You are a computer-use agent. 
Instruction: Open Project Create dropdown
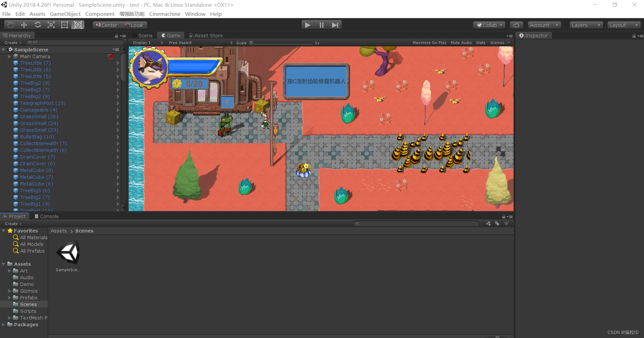point(13,224)
